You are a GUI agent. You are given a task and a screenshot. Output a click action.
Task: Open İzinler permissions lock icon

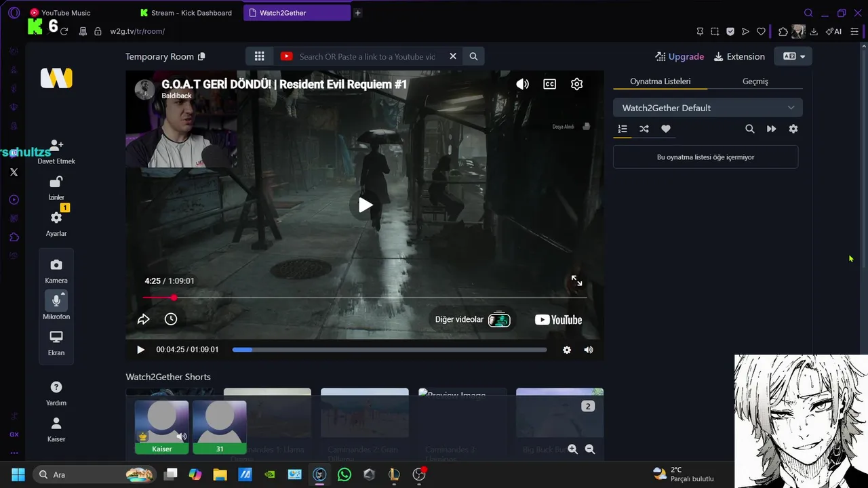point(56,182)
